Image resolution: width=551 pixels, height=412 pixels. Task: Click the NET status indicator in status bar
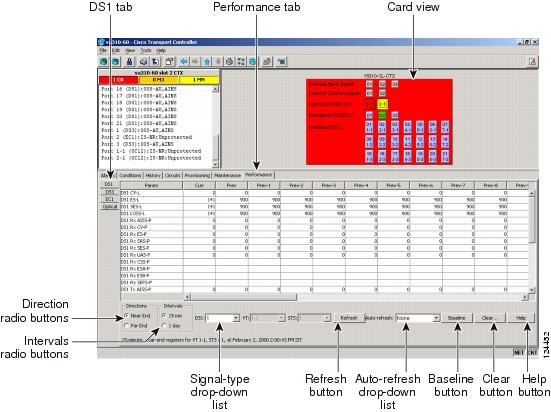[519, 352]
